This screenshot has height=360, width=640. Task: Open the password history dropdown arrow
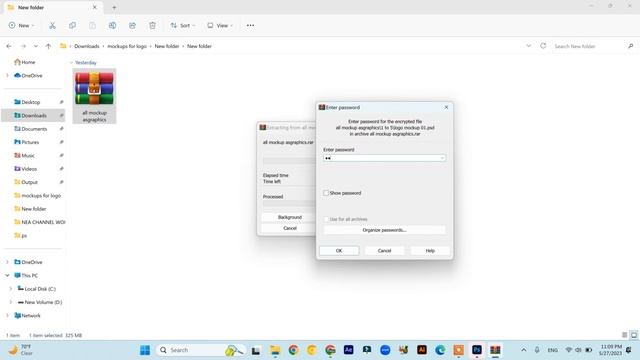click(442, 158)
